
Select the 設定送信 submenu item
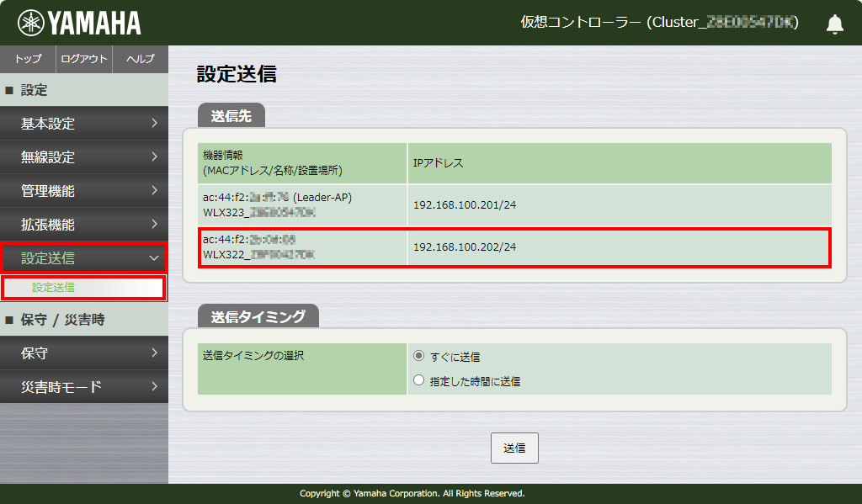(x=84, y=289)
